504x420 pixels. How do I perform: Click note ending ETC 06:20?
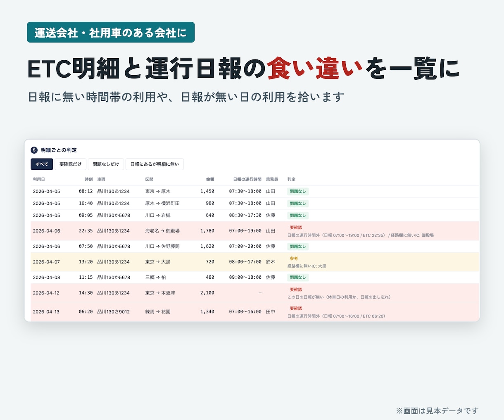point(336,316)
